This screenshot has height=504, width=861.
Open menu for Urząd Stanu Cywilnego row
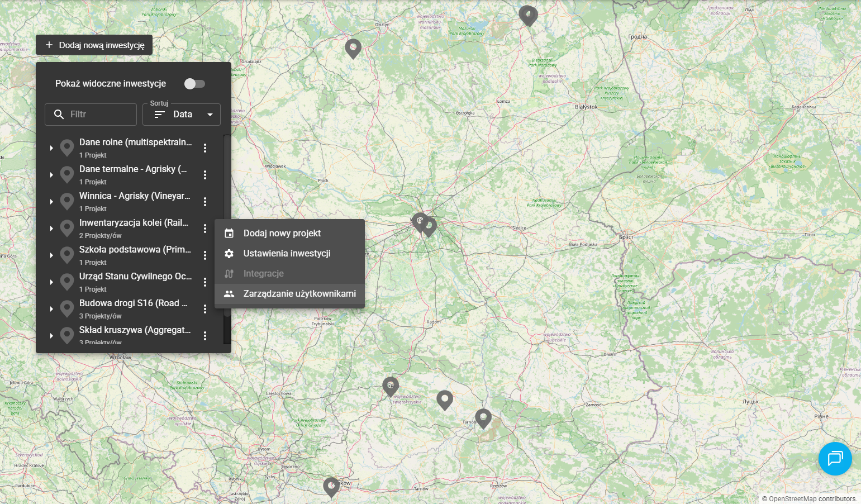(x=205, y=282)
